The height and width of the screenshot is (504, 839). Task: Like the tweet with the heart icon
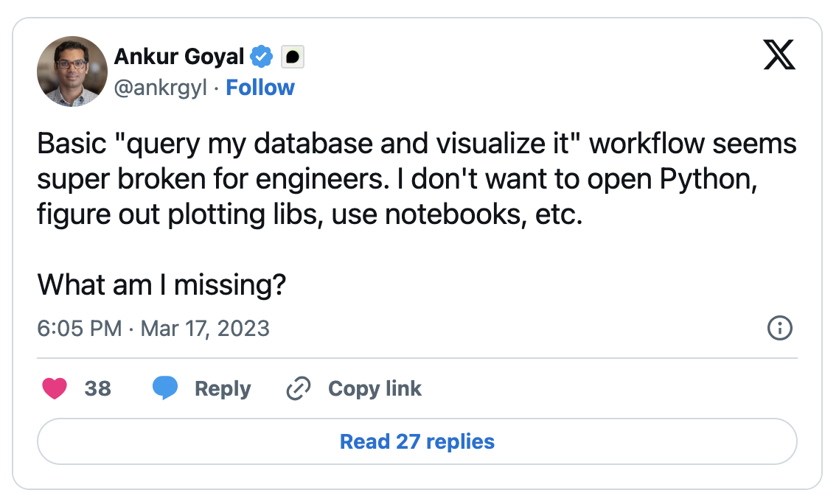55,388
